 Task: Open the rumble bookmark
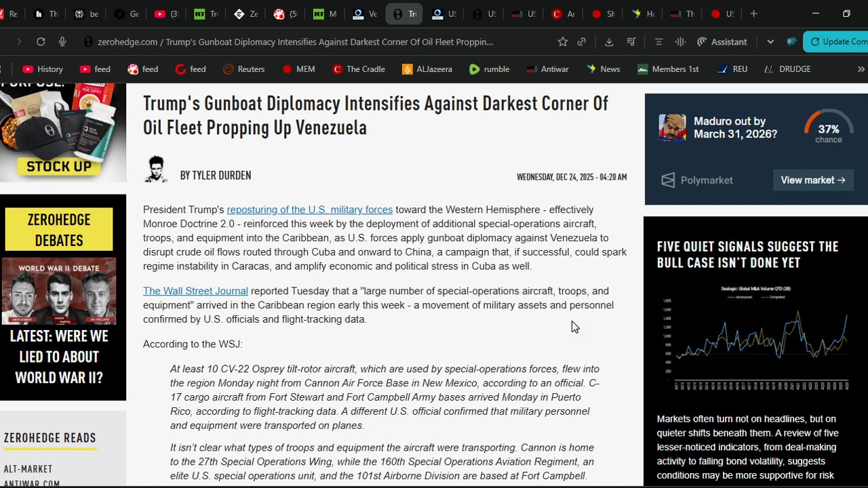(x=488, y=69)
